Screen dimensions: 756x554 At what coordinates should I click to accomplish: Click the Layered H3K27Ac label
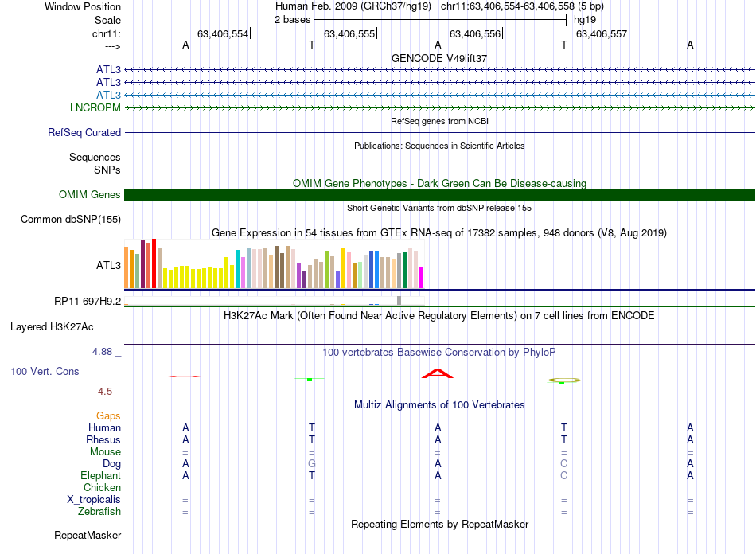(52, 327)
